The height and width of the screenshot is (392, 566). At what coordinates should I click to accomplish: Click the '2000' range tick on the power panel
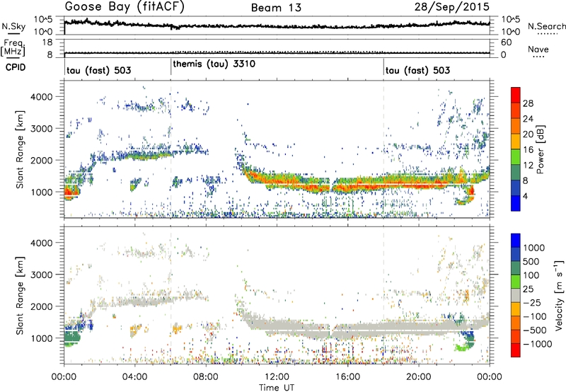click(42, 160)
